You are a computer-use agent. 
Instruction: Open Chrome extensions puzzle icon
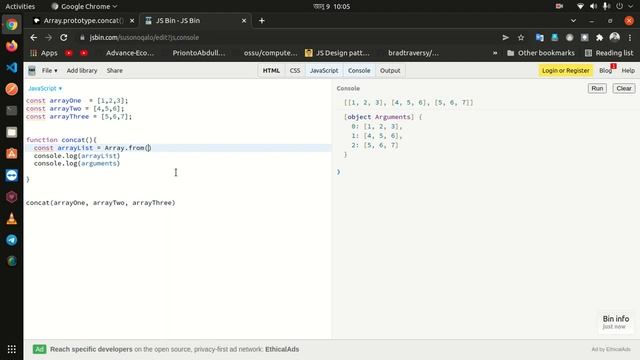(x=599, y=38)
